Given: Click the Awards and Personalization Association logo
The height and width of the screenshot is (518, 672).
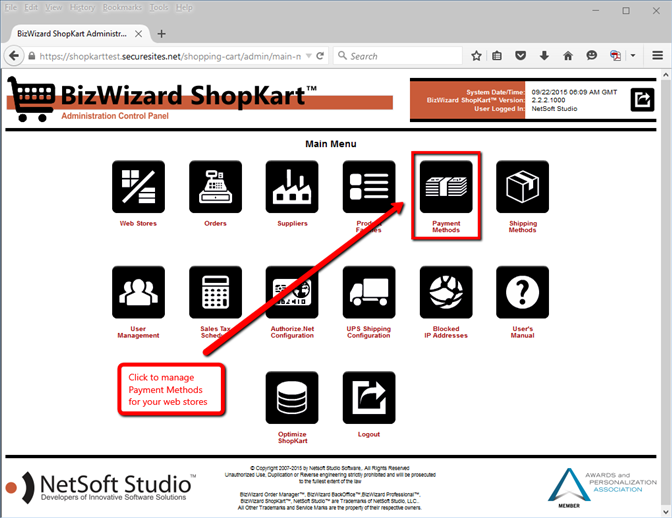Looking at the screenshot, I should click(602, 488).
